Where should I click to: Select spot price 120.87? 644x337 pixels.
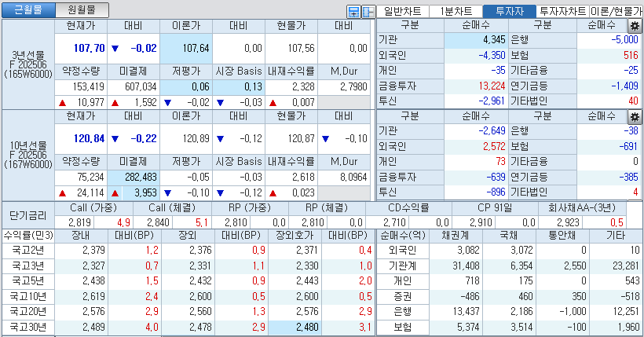click(x=291, y=139)
